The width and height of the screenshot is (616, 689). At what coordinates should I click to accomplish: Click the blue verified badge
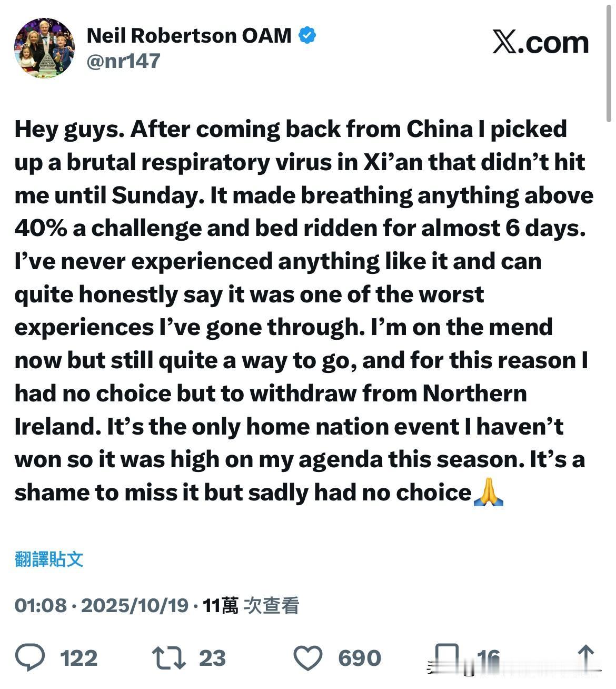coord(307,36)
